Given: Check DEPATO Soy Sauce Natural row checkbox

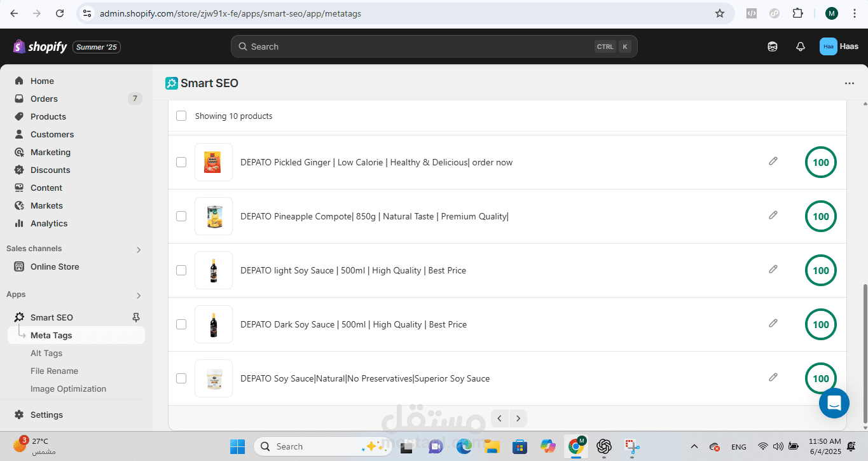Looking at the screenshot, I should 181,378.
